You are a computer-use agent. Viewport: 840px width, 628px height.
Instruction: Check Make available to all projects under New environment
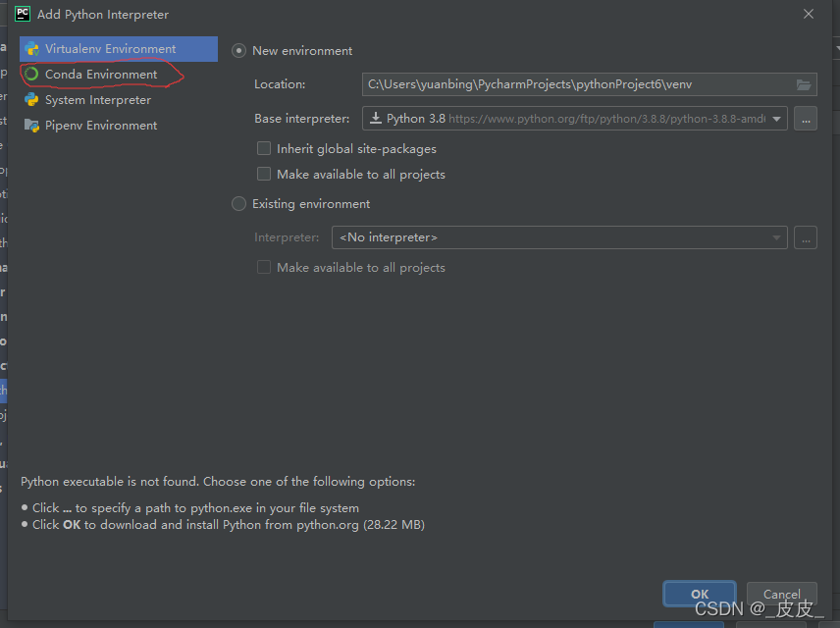(x=264, y=174)
